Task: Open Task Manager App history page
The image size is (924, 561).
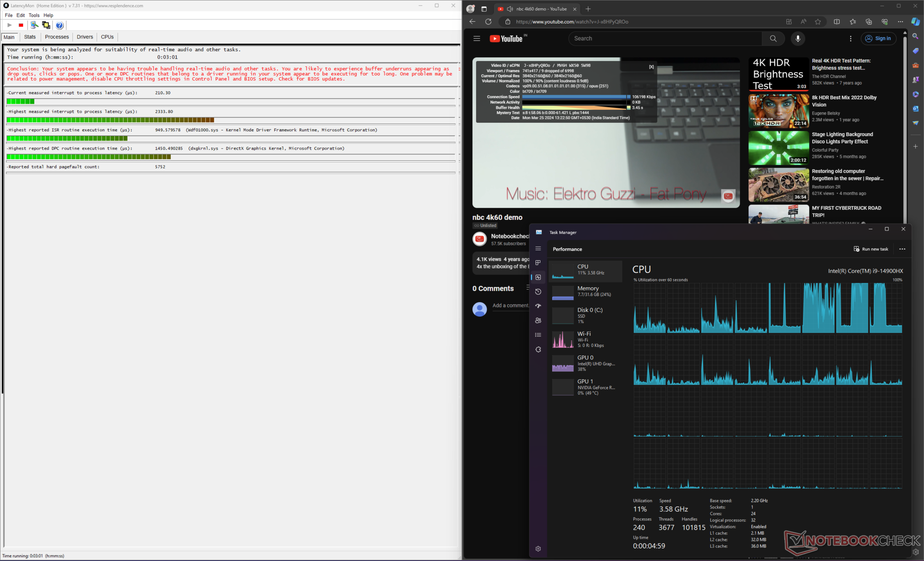Action: [x=538, y=292]
